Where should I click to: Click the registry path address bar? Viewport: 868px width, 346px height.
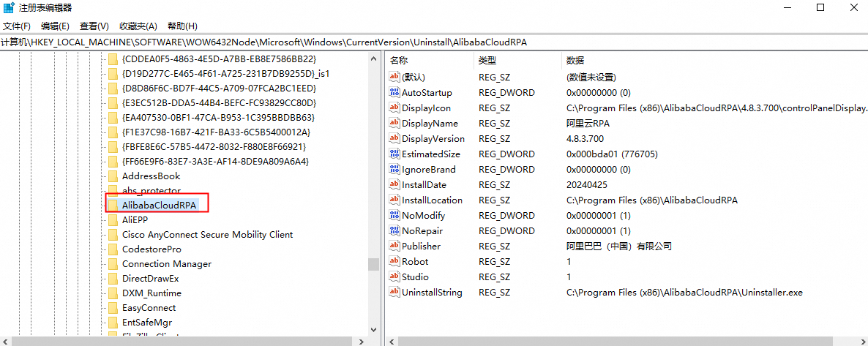click(x=434, y=42)
